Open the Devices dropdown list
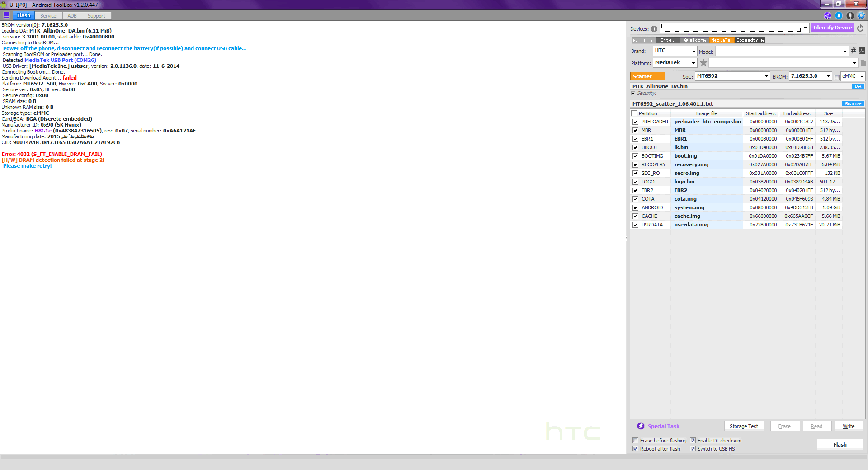This screenshot has width=868, height=470. tap(806, 28)
